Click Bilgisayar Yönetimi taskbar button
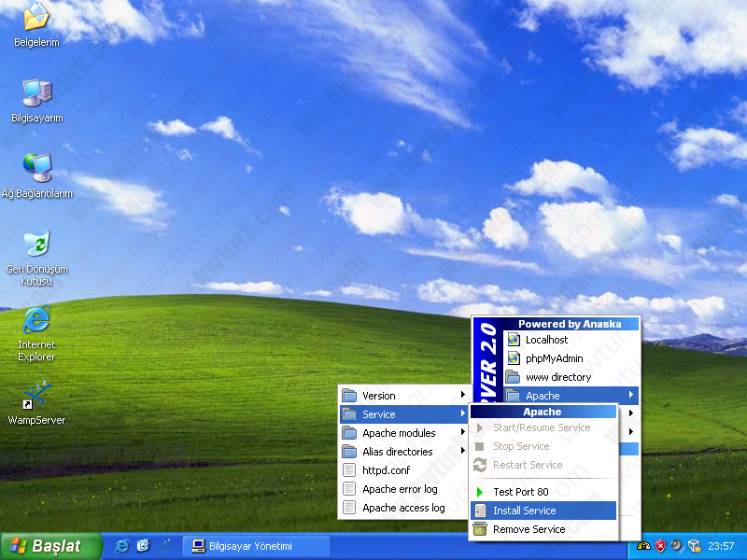 (257, 546)
